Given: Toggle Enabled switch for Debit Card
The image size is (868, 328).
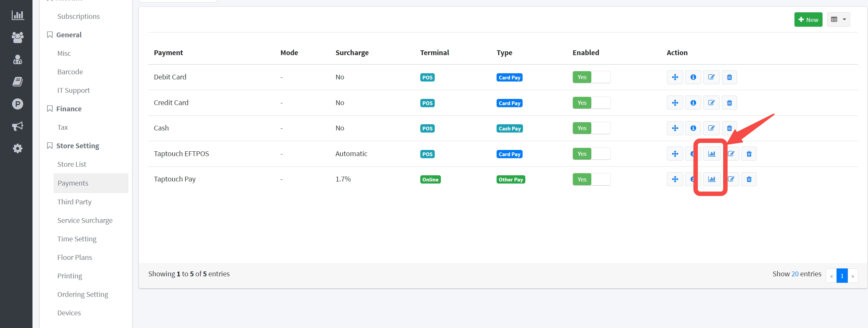Looking at the screenshot, I should click(591, 77).
